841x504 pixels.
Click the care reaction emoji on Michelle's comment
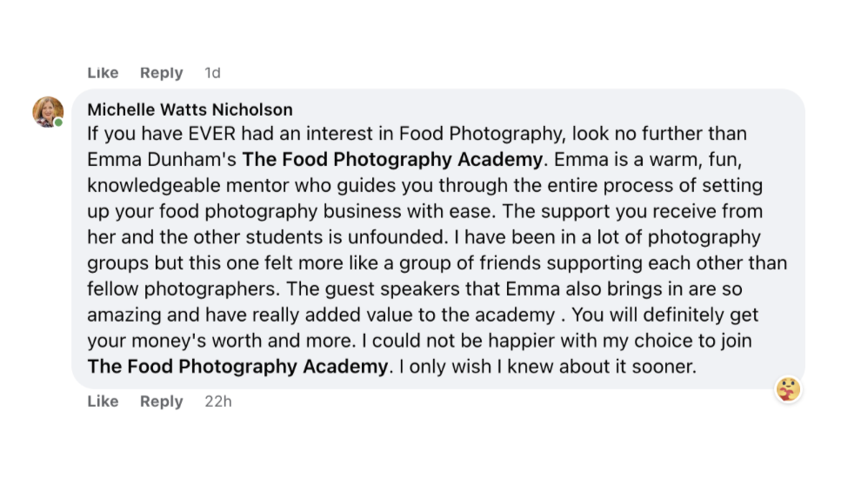788,389
